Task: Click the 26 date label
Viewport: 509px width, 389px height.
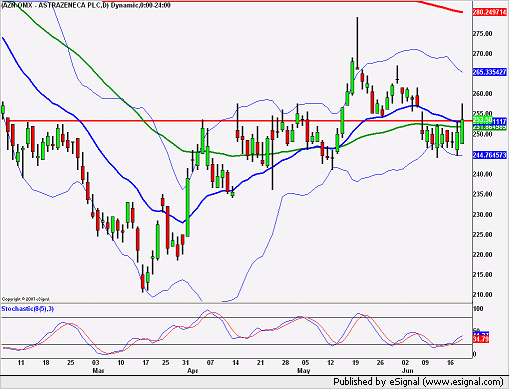Action: pos(380,363)
